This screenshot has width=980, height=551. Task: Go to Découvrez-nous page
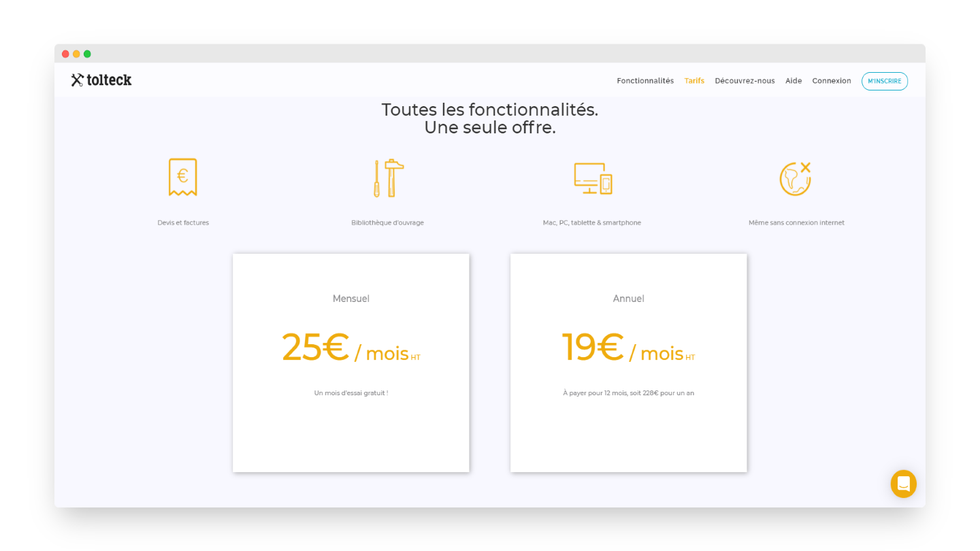[x=745, y=81]
